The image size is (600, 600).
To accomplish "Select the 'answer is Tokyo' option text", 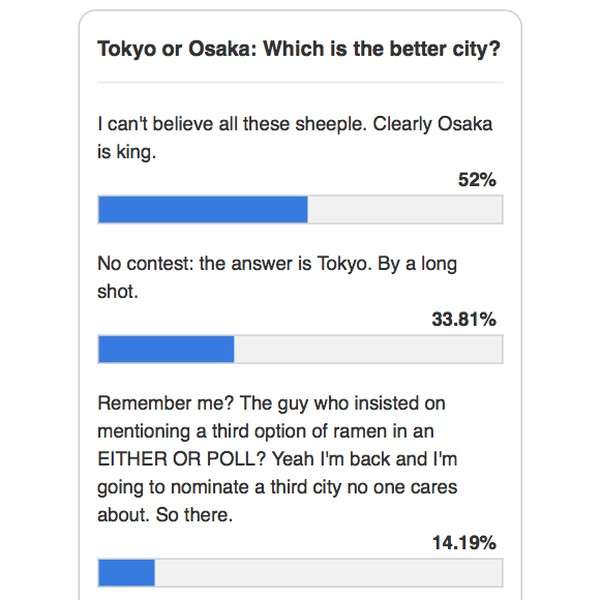I will [x=277, y=277].
